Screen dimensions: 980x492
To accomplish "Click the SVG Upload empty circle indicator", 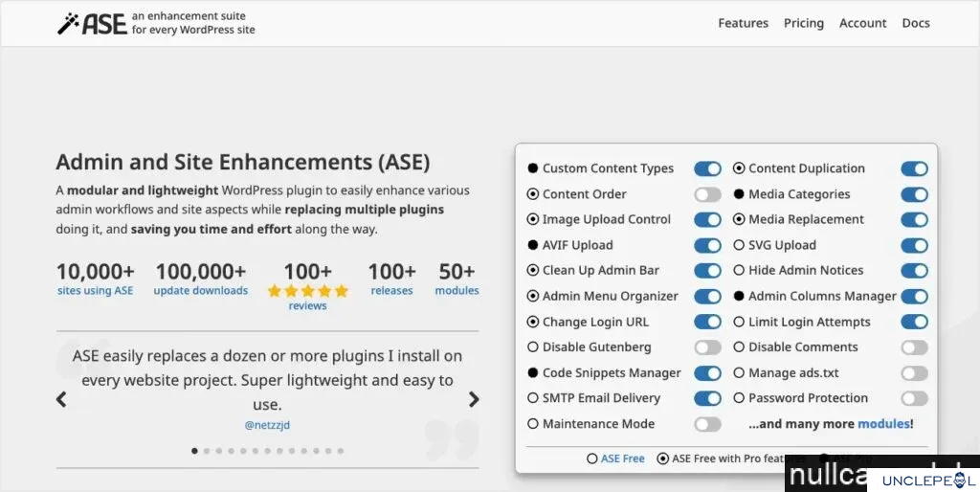I will pyautogui.click(x=739, y=245).
